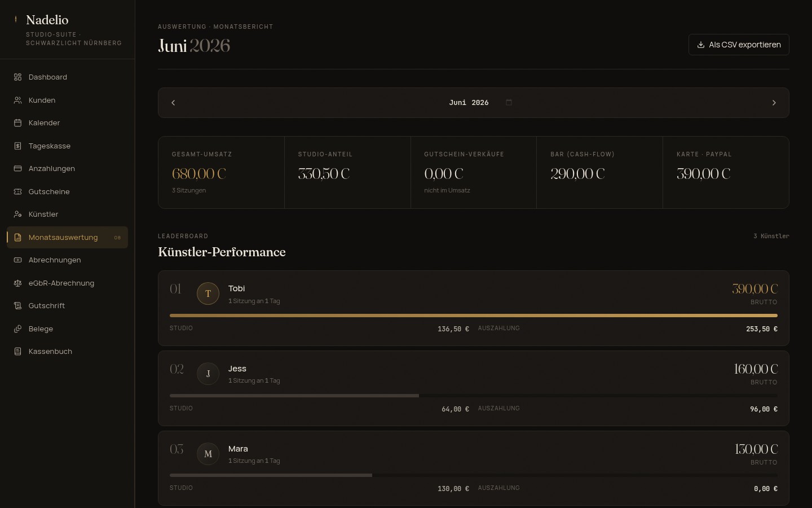Click Karte · PayPal 390,00 € value
Viewport: 812px width, 508px height.
704,174
